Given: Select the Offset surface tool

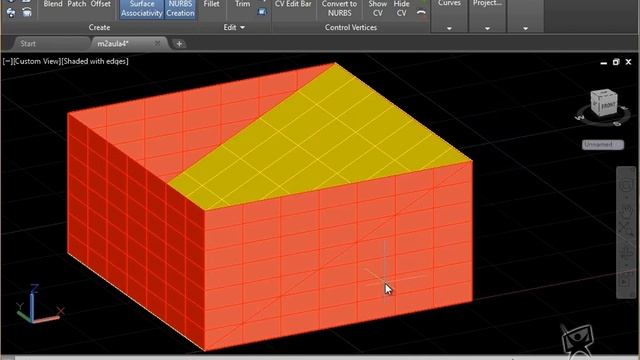Looking at the screenshot, I should click(x=100, y=4).
